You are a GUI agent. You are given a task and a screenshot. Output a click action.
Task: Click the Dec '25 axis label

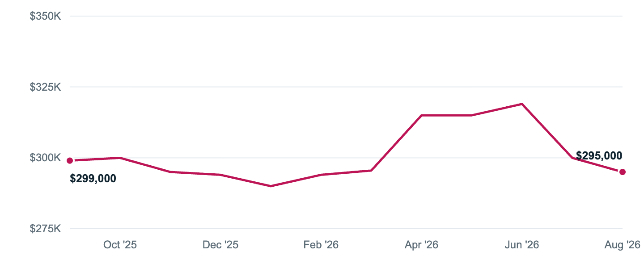coord(220,245)
